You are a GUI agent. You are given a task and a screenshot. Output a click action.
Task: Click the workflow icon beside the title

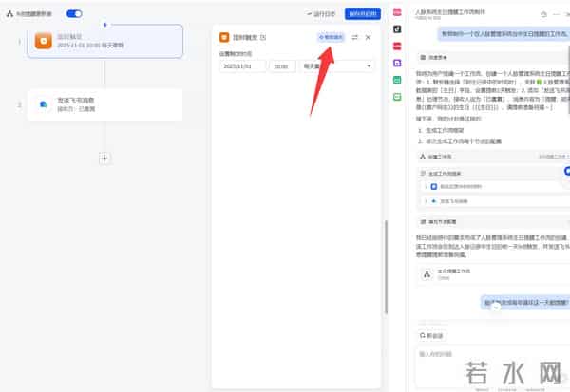(9, 14)
